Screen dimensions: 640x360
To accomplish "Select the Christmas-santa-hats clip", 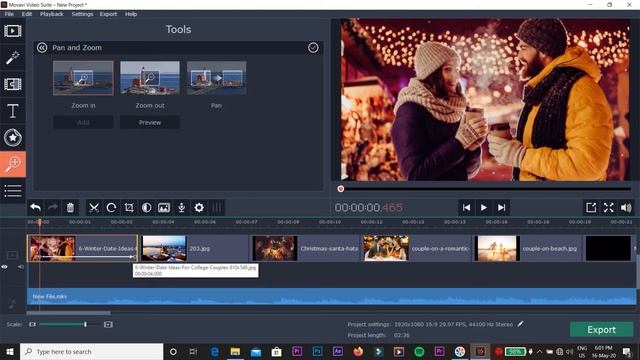I will pyautogui.click(x=305, y=248).
